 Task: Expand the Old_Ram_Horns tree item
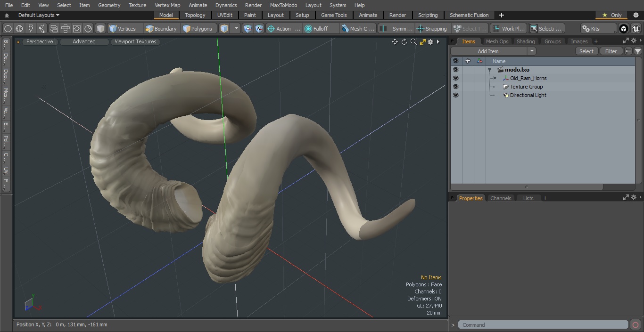coord(495,78)
